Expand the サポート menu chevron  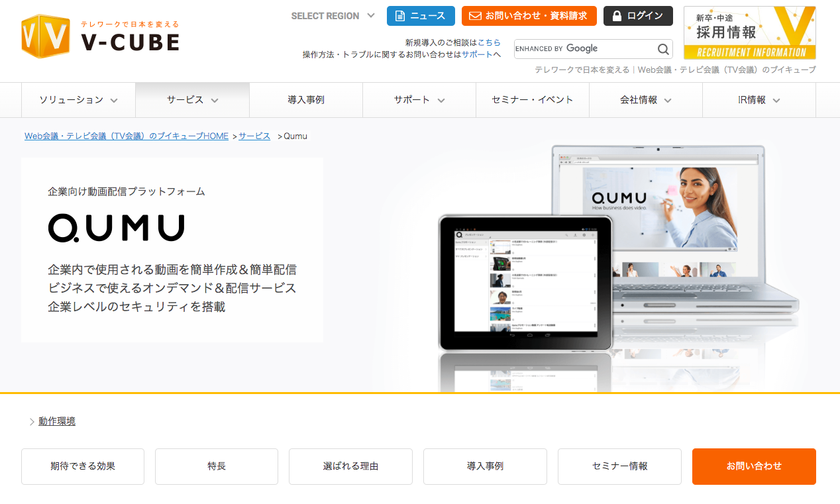(441, 101)
